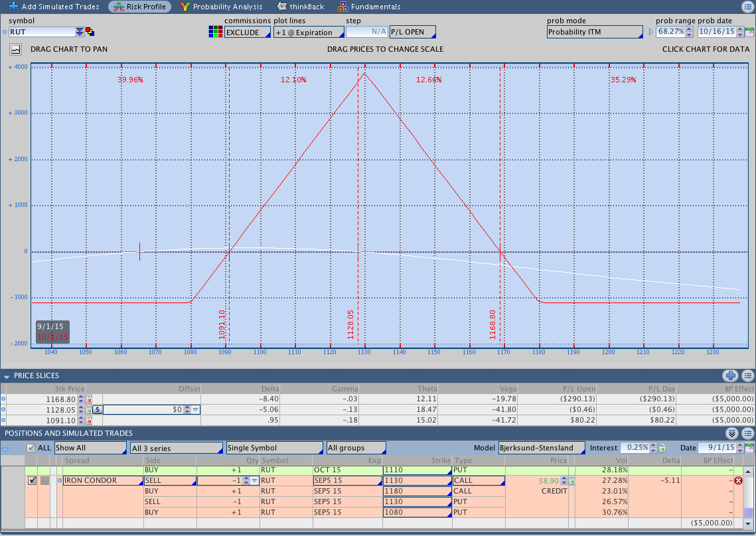Open plot lines +1 @ Expiration dropdown
The image size is (756, 536).
click(x=309, y=33)
